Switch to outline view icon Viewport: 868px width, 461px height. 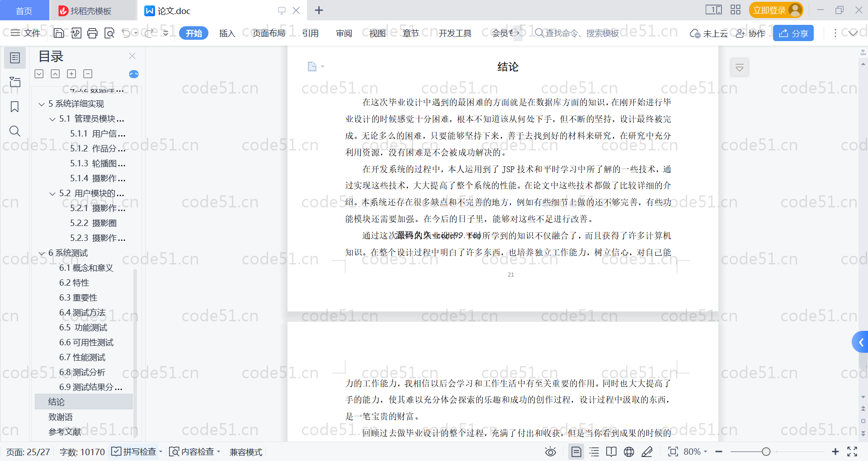pos(594,452)
